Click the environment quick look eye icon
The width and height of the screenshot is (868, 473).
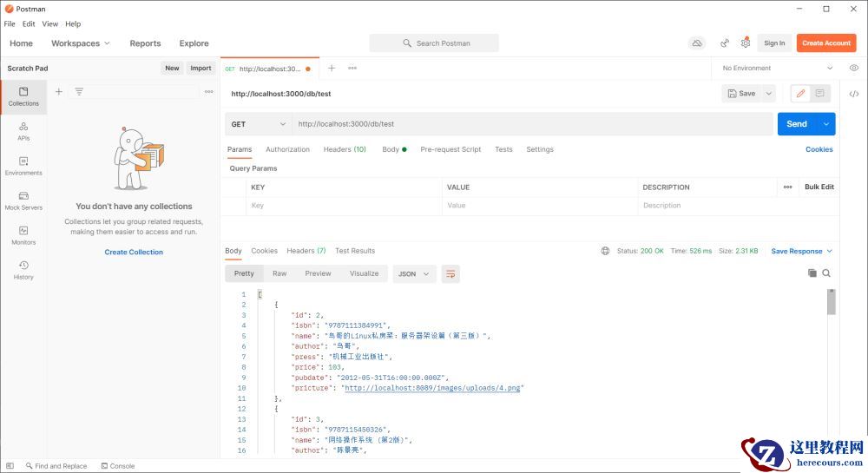pos(854,68)
